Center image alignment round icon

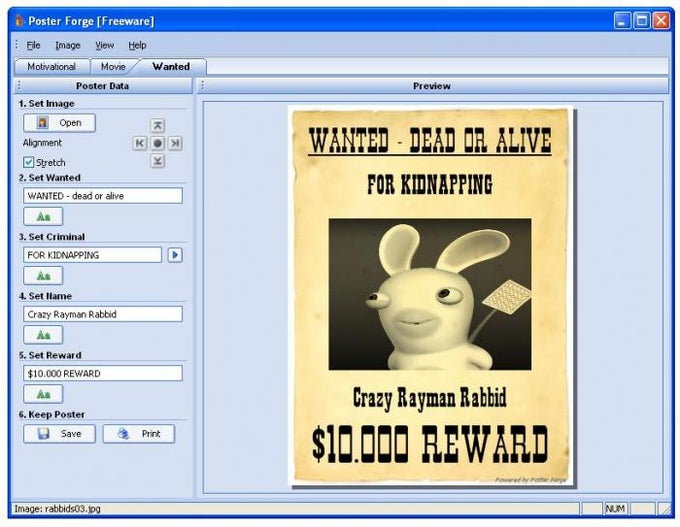[x=157, y=143]
